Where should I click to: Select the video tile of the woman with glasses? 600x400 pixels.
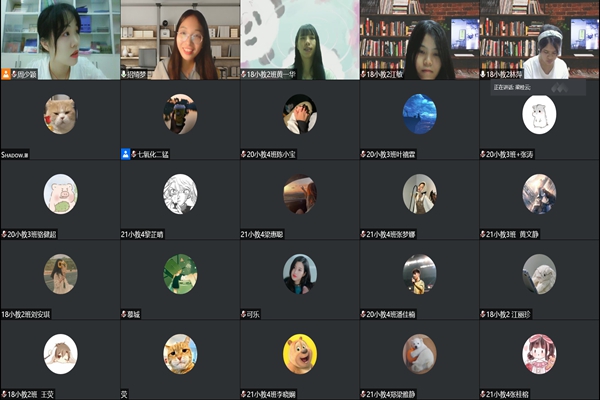180,40
